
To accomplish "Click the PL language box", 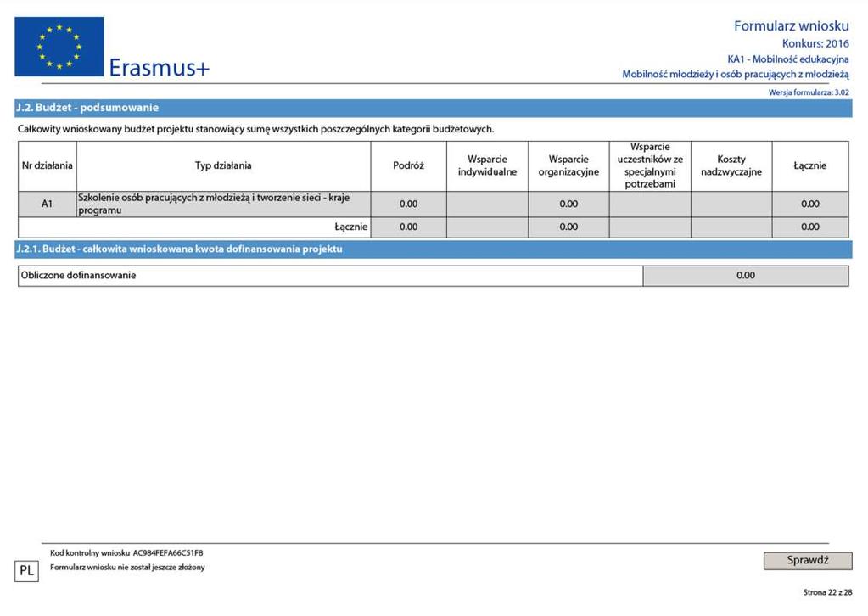I will 26,571.
